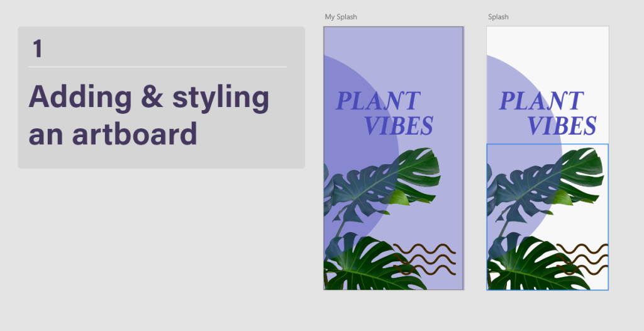The height and width of the screenshot is (331, 644).
Task: Click the PLANT word on Splash artboard
Action: pyautogui.click(x=541, y=101)
